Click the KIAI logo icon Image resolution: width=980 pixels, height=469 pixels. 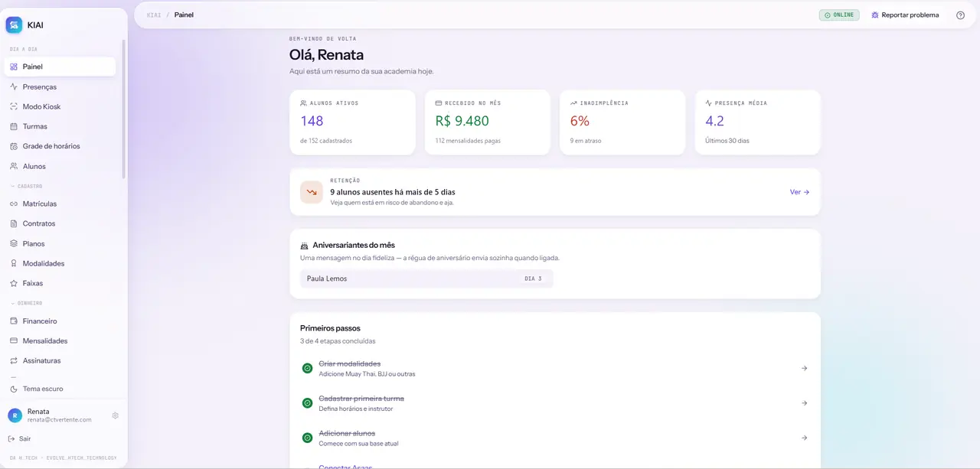point(14,25)
